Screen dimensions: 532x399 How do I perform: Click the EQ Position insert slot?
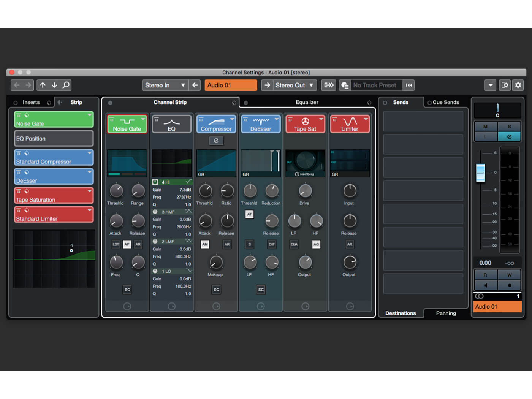point(54,138)
